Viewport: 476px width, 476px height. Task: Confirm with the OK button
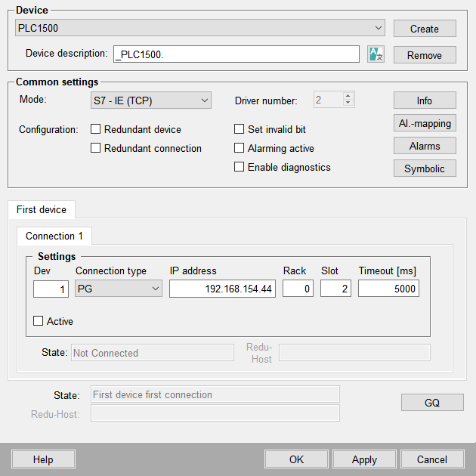[296, 459]
